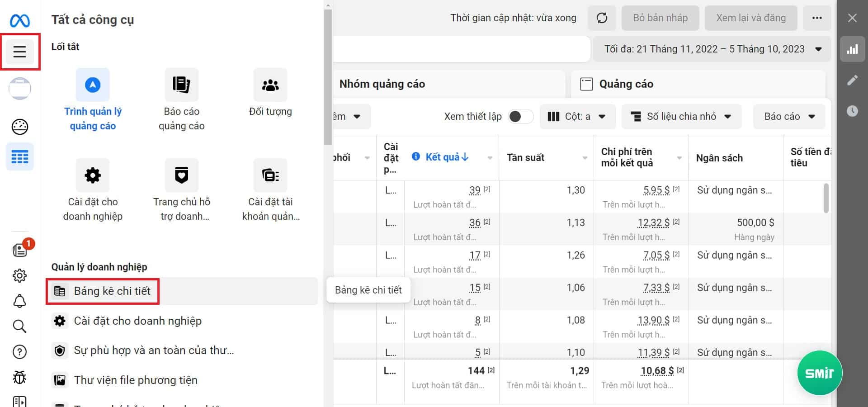
Task: Open the charts icon in right sidebar
Action: point(852,49)
